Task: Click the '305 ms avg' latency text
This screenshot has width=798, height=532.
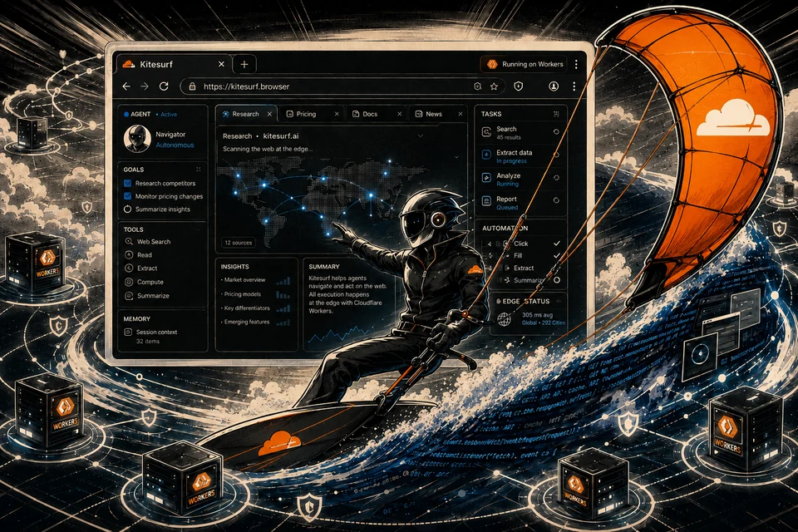Action: pos(537,314)
